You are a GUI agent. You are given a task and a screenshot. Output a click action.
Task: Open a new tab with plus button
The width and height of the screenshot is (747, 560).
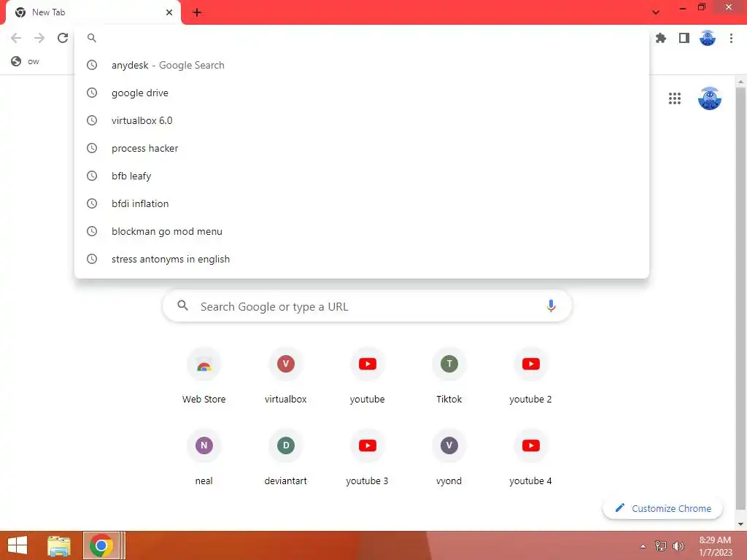(x=197, y=12)
